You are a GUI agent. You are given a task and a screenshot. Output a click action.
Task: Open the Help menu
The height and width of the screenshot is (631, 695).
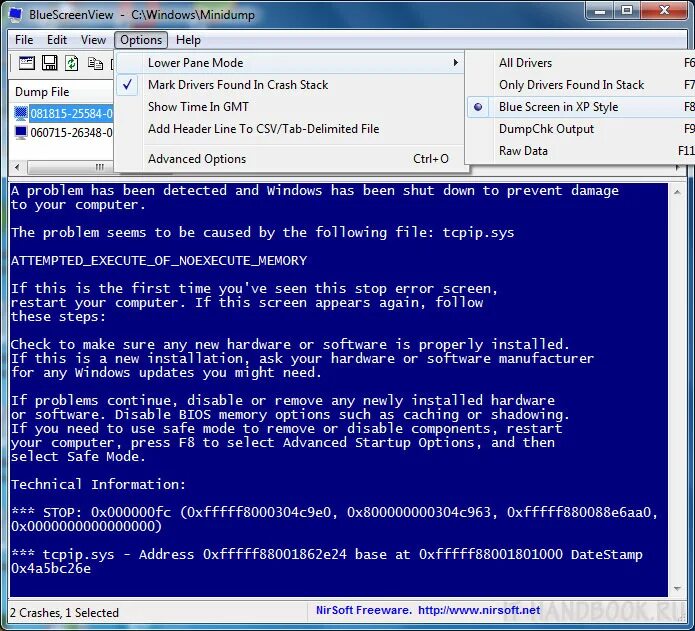pos(188,40)
